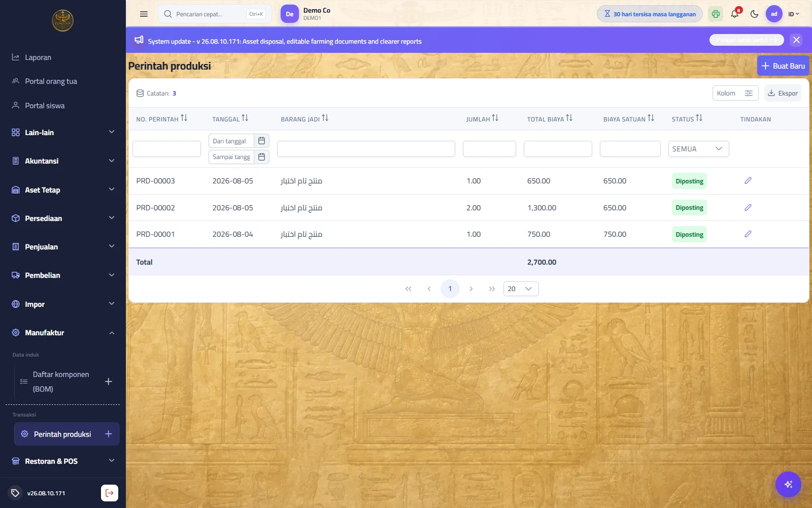812x508 pixels.
Task: Open Daftar komponen (BOM) in sidebar
Action: click(x=61, y=382)
